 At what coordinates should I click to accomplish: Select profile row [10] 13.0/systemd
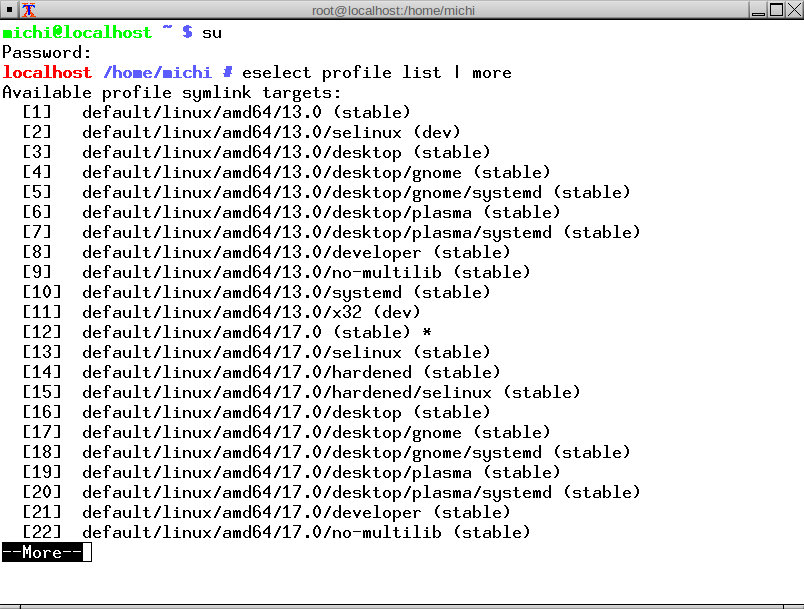[x=256, y=293]
